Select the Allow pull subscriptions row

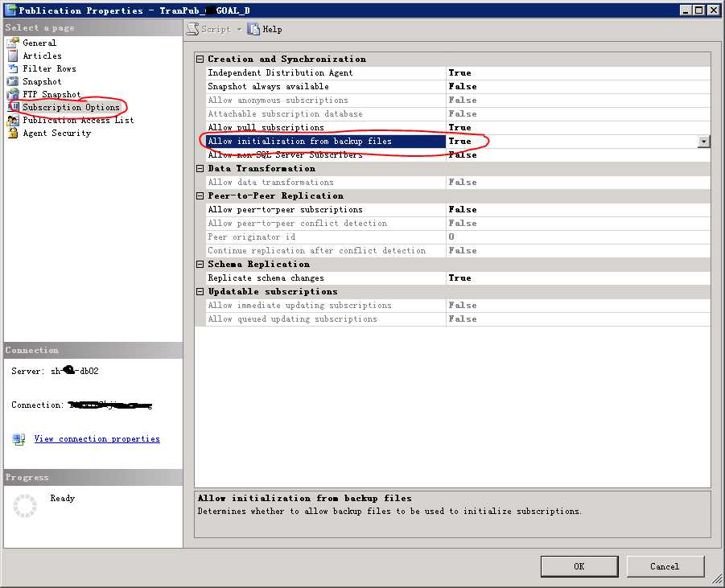458,128
